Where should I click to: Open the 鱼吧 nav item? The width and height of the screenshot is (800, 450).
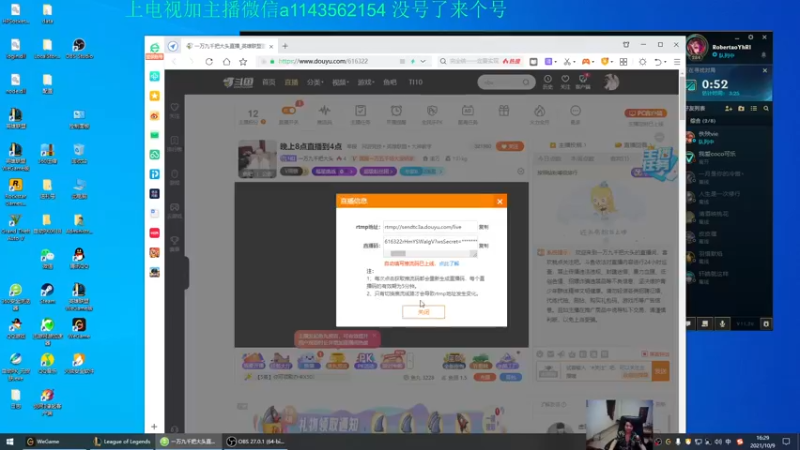(x=390, y=82)
